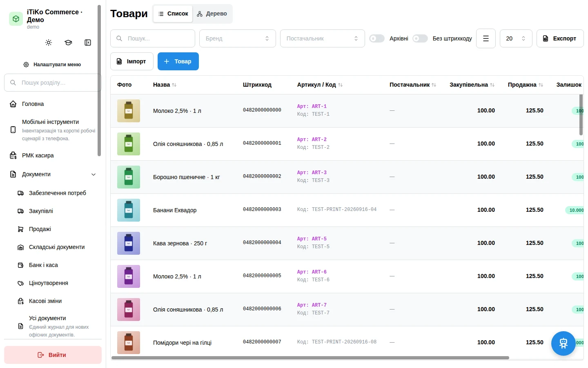Toggle the light theme sun icon
588x368 pixels.
pos(49,43)
